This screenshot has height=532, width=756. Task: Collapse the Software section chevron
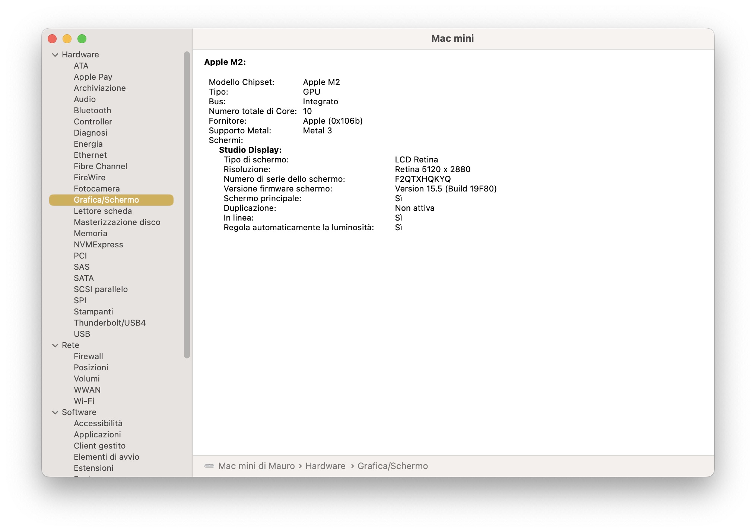(x=55, y=412)
